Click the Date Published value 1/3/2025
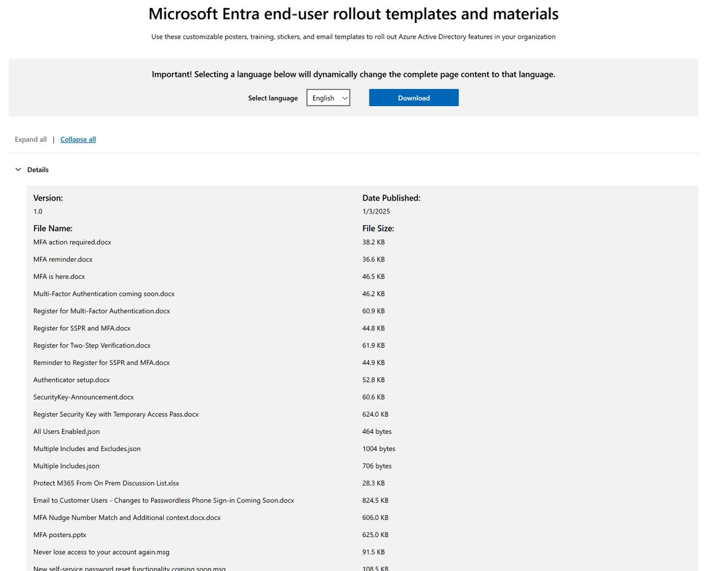 tap(376, 212)
